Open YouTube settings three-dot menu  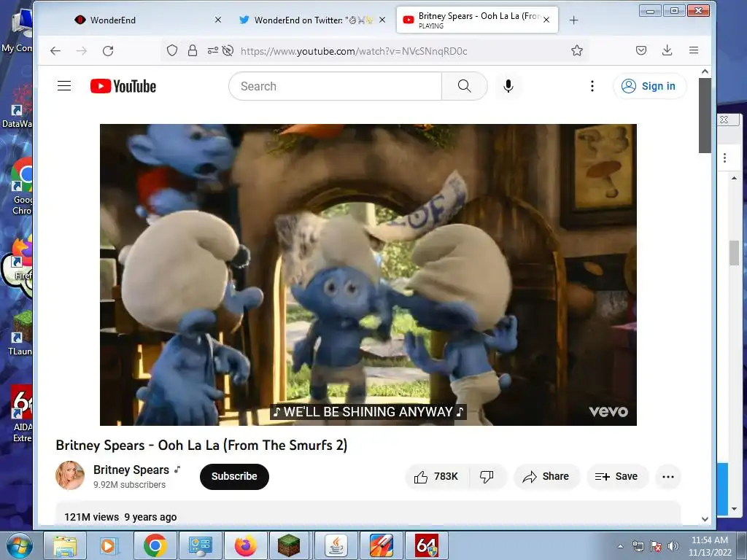click(x=592, y=86)
